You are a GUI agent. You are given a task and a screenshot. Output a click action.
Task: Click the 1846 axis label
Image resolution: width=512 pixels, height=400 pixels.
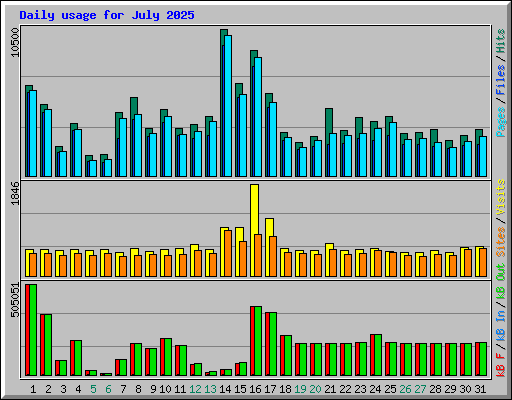tap(15, 193)
